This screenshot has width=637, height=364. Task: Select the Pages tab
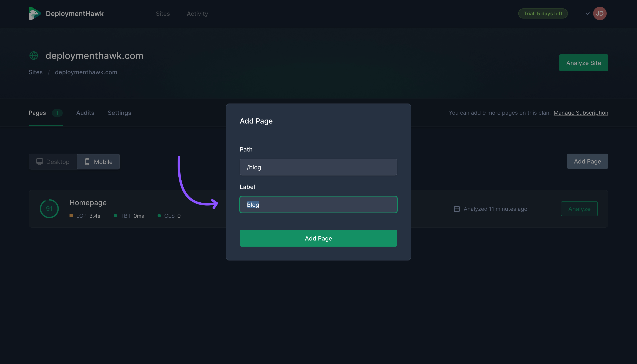coord(45,113)
